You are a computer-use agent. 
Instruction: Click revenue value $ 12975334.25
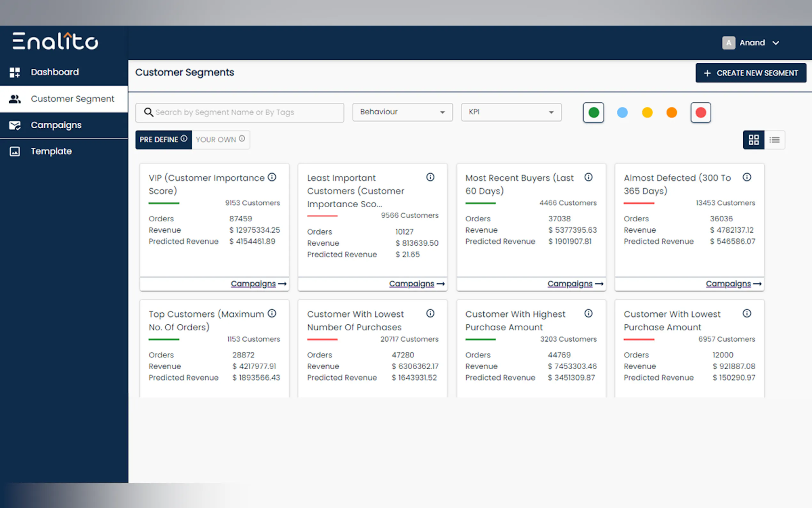pyautogui.click(x=254, y=230)
